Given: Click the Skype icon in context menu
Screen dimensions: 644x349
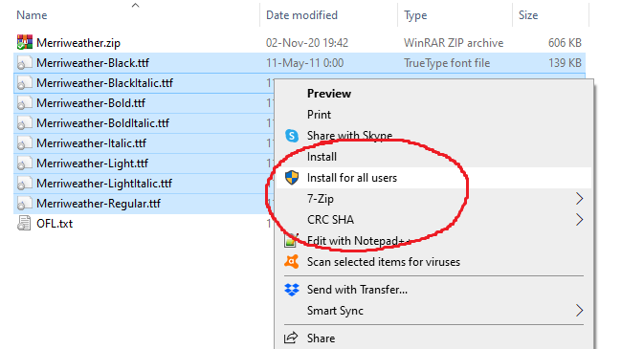Looking at the screenshot, I should 292,136.
